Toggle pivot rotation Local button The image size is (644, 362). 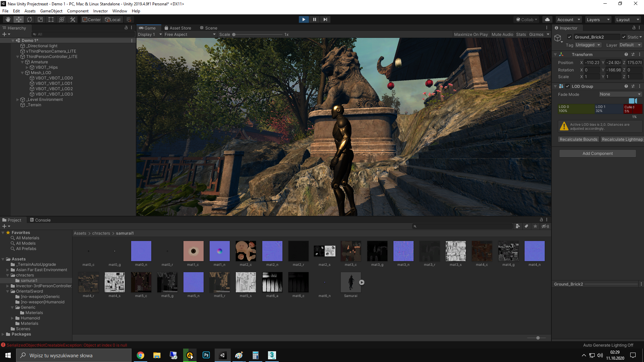pos(113,19)
